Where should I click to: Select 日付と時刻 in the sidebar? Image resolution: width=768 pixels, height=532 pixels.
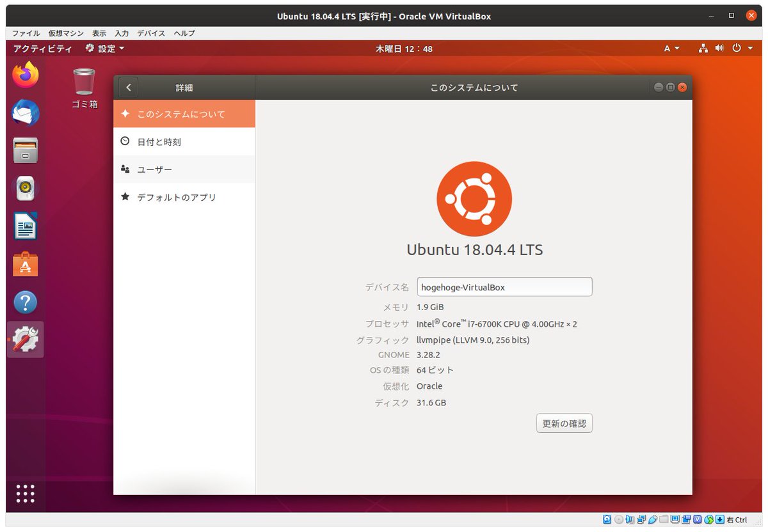click(x=184, y=142)
